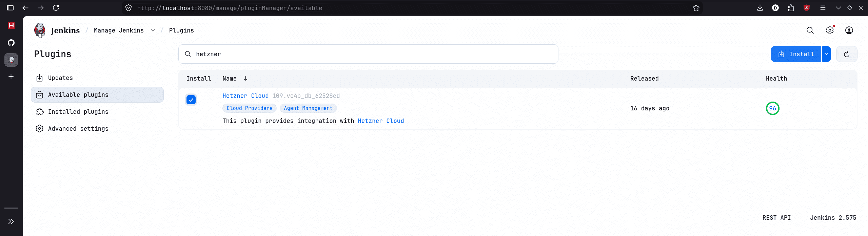
Task: Open Jenkins search magnifier icon
Action: pyautogui.click(x=810, y=30)
